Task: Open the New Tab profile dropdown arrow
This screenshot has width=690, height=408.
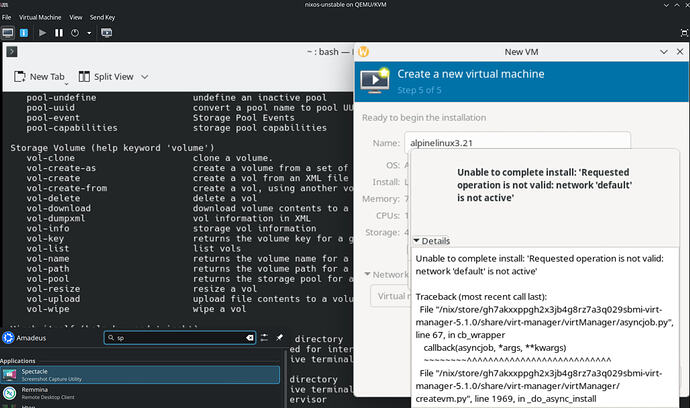Action: click(66, 83)
